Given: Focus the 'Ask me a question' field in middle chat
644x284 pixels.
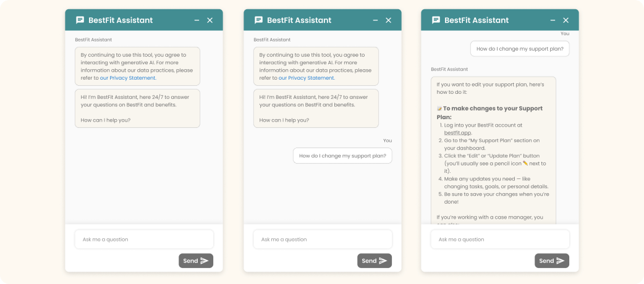Looking at the screenshot, I should (x=323, y=240).
